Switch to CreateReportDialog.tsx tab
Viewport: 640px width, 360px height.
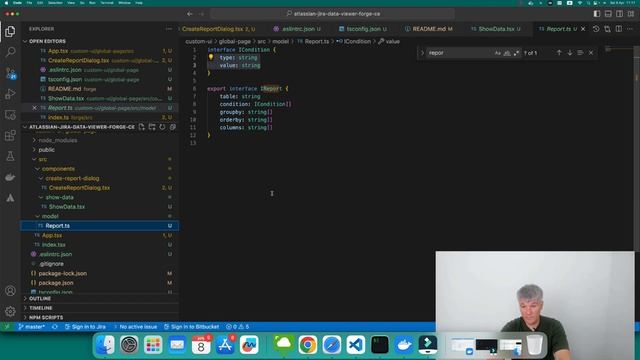point(219,29)
